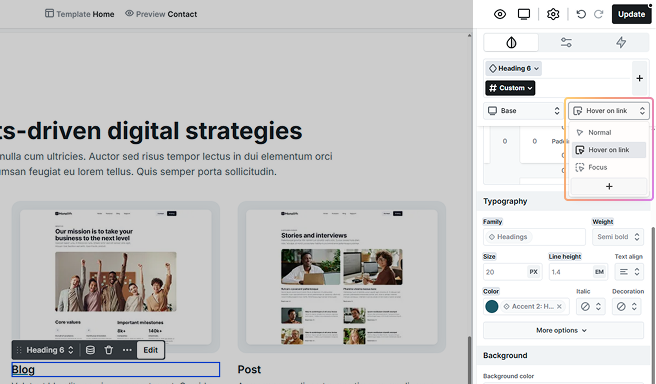Click the dynamic data database icon
Screen dimensions: 656x384
(x=90, y=350)
